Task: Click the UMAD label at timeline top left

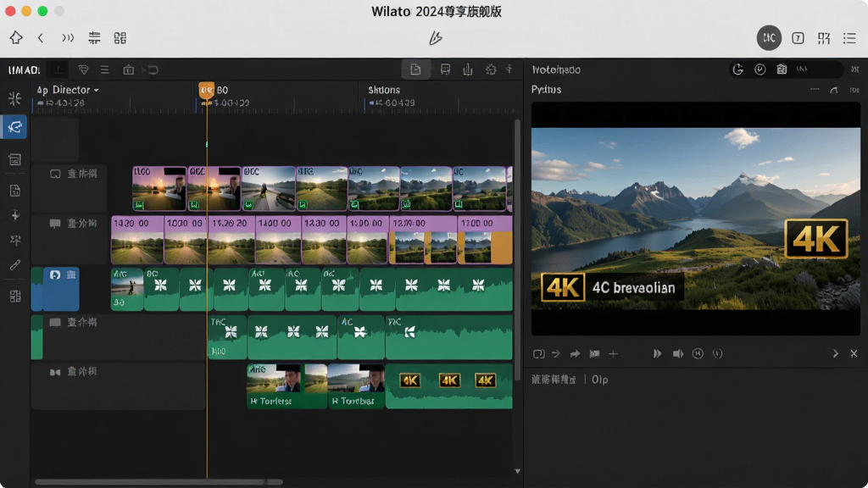Action: [x=25, y=70]
